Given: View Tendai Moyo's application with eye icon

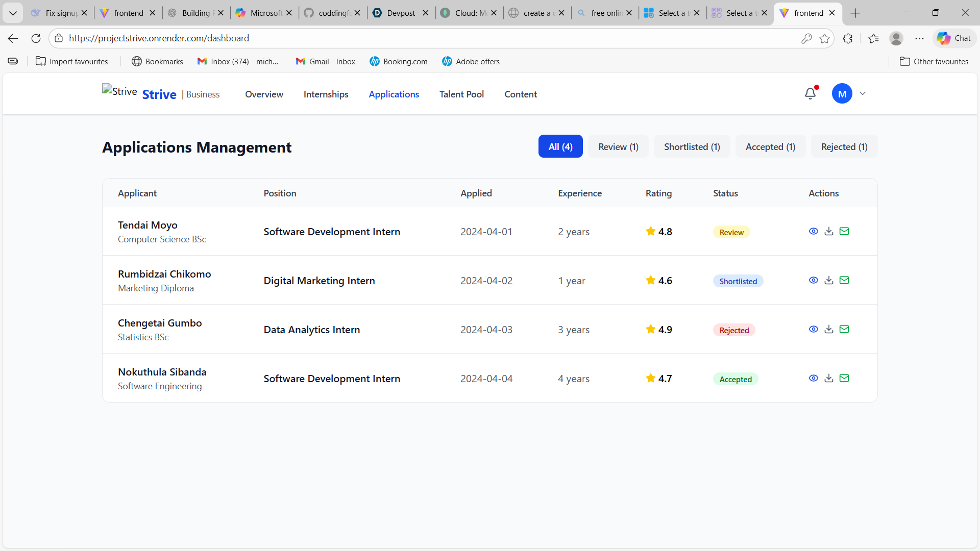Looking at the screenshot, I should click(814, 231).
